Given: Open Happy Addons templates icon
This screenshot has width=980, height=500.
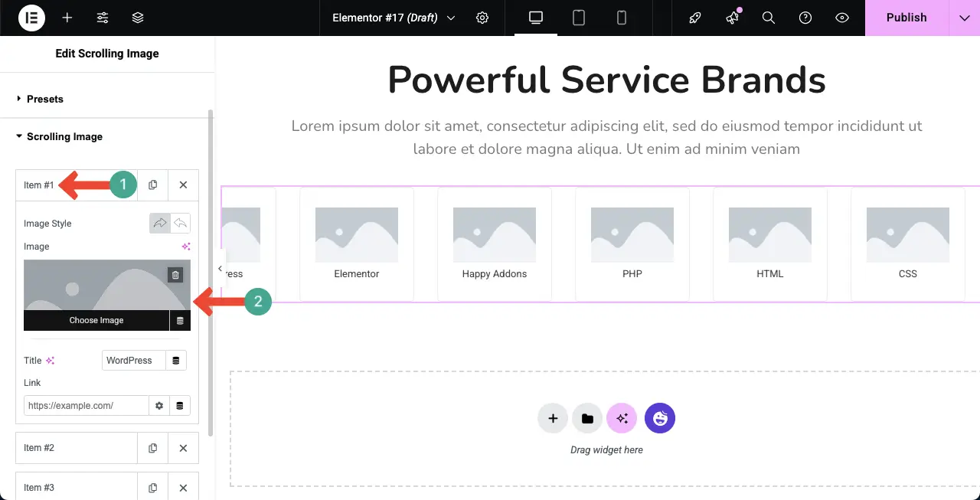Looking at the screenshot, I should [x=660, y=419].
